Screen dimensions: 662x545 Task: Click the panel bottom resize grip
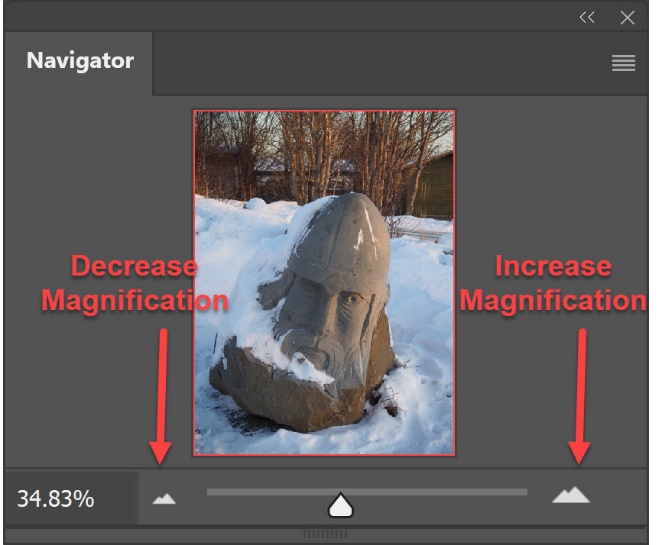click(x=325, y=534)
